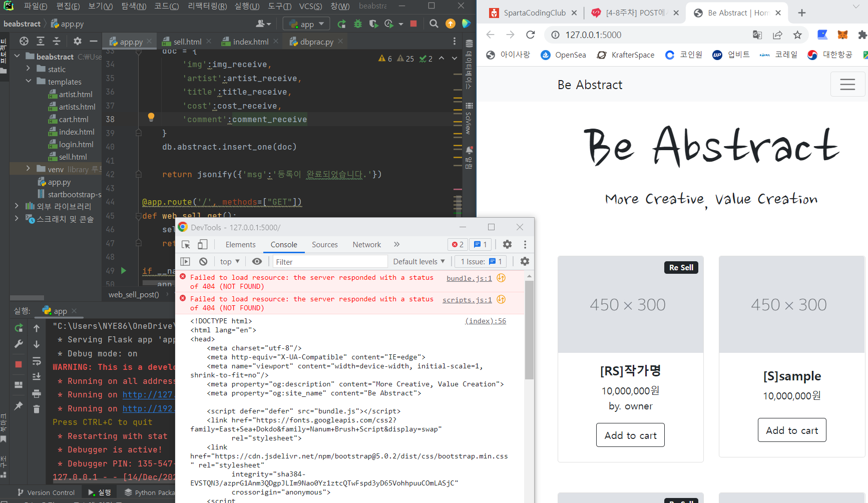Open the 파일(F) menu in PyCharm

[35, 6]
